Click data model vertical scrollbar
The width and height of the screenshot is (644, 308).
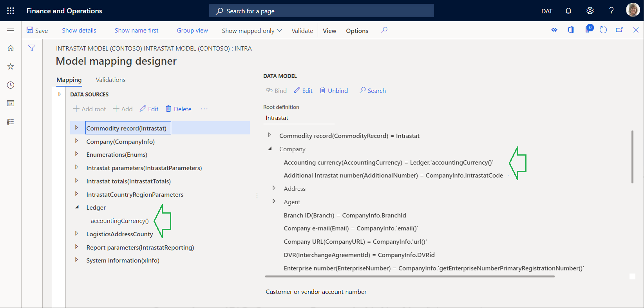pos(632,157)
